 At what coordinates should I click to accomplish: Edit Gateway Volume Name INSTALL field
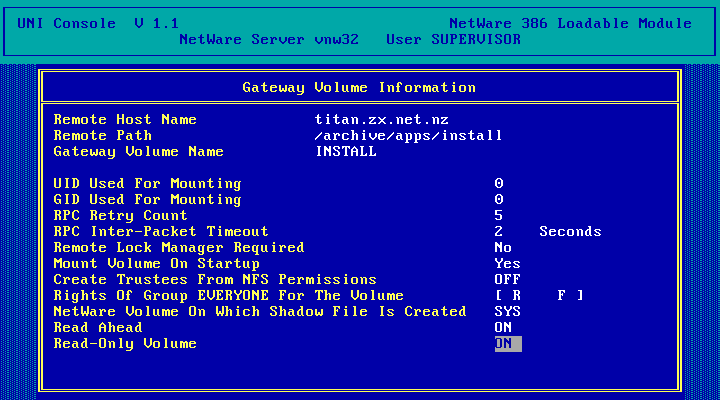(346, 152)
